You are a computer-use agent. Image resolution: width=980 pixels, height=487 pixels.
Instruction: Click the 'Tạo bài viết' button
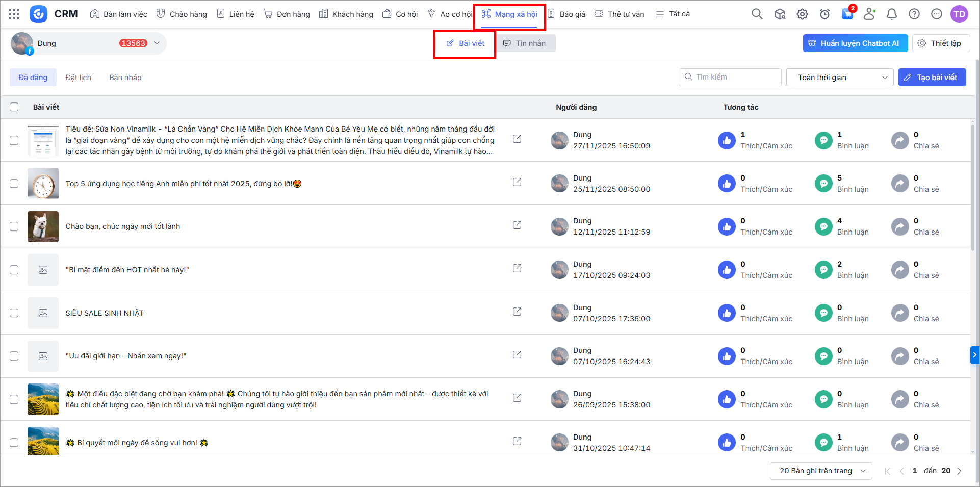coord(932,78)
